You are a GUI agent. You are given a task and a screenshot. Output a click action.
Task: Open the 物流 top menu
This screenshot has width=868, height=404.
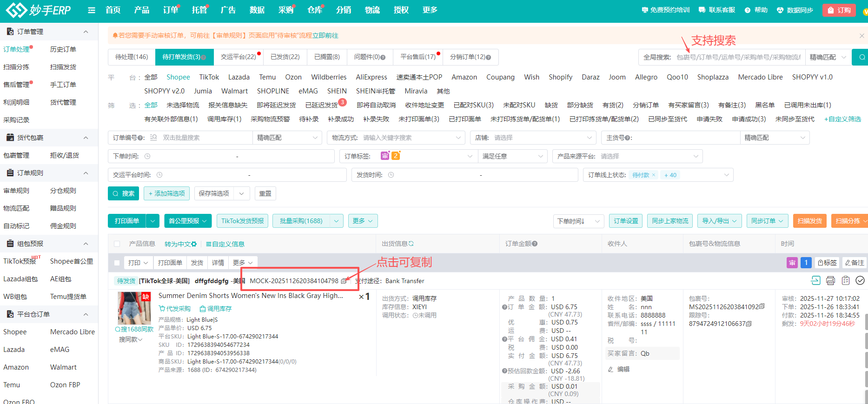[x=372, y=10]
